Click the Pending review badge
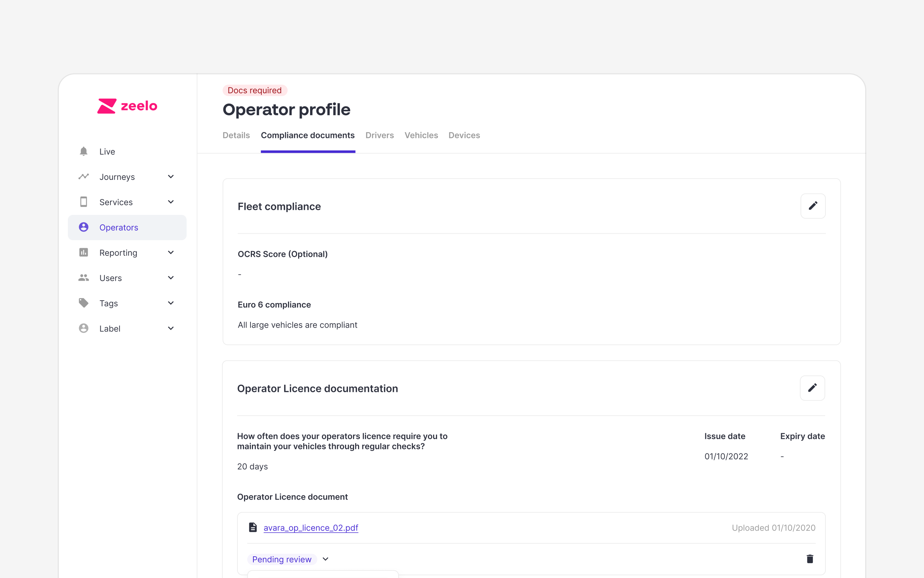924x578 pixels. (282, 559)
